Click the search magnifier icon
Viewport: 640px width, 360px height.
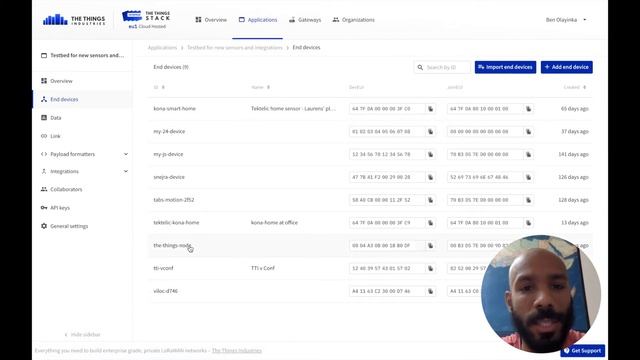tap(420, 67)
